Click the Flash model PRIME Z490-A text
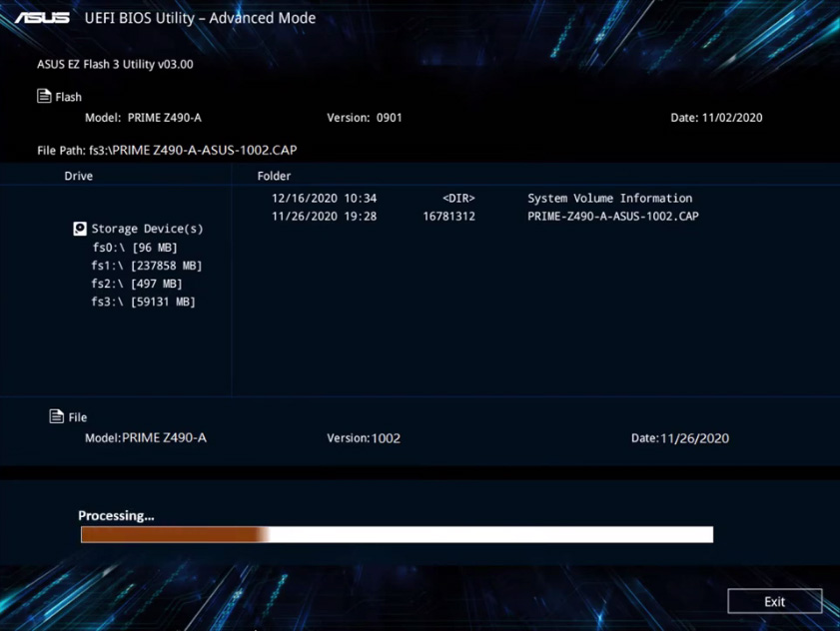This screenshot has width=840, height=631. pyautogui.click(x=165, y=118)
